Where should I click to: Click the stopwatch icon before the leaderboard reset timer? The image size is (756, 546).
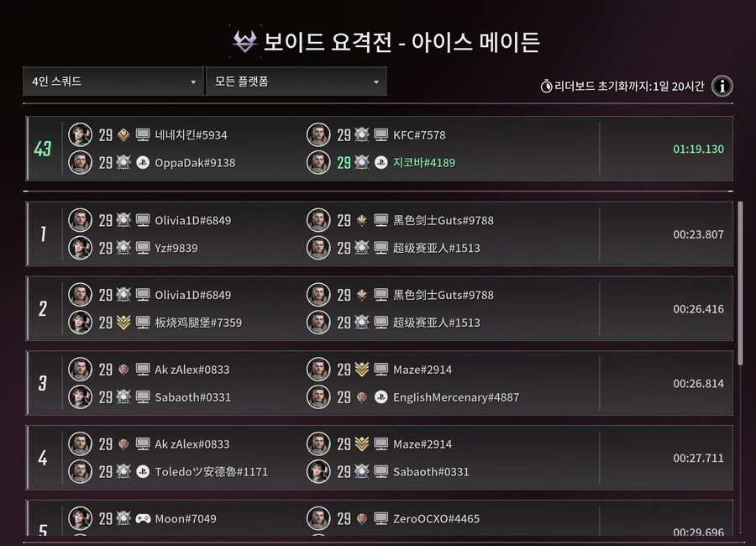coord(548,87)
